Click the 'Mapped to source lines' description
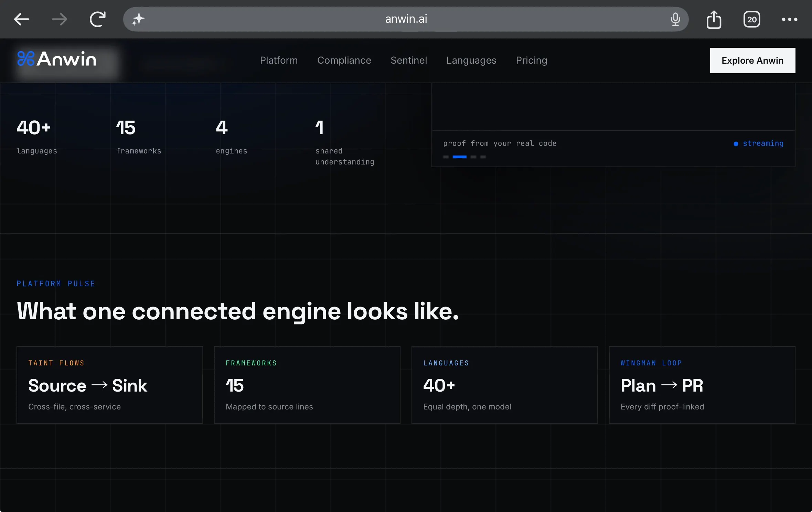 269,407
